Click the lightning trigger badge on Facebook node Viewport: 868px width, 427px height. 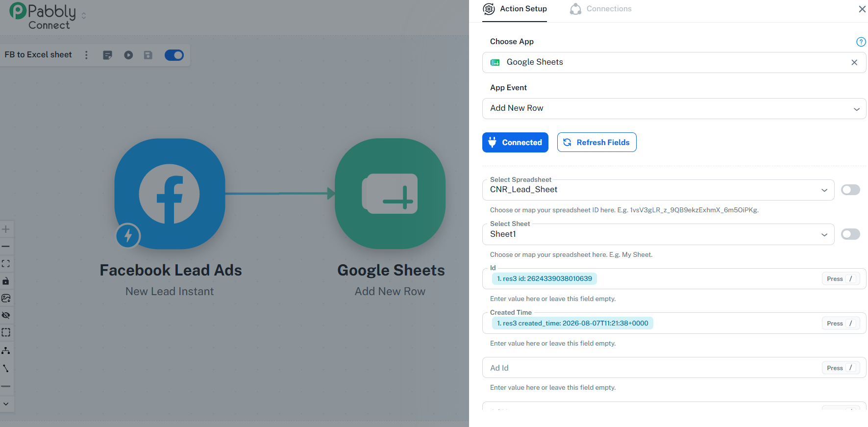click(x=128, y=236)
